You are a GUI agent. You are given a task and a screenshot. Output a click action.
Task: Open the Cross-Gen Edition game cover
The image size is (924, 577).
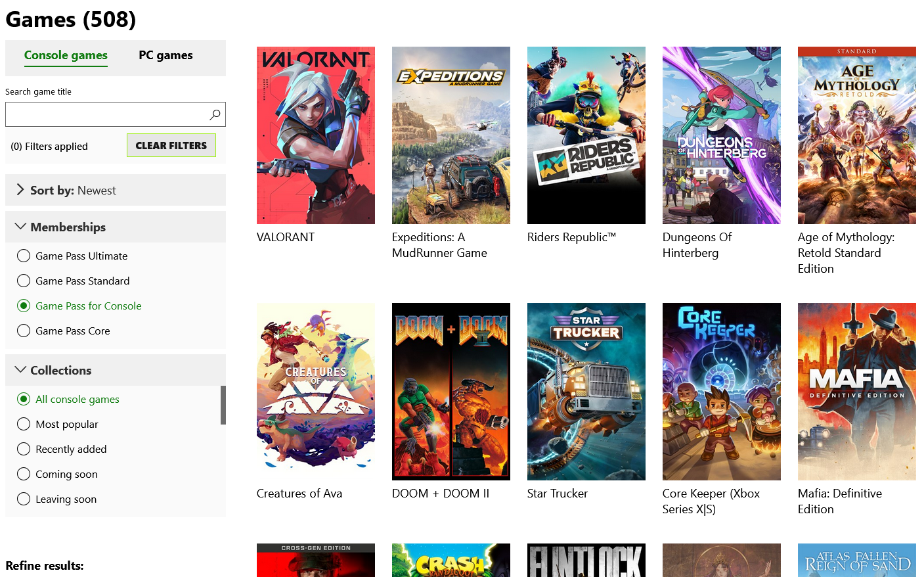coord(316,561)
